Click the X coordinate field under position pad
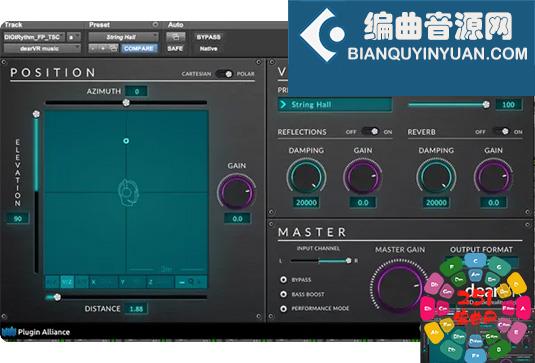The image size is (535, 363). click(x=103, y=282)
